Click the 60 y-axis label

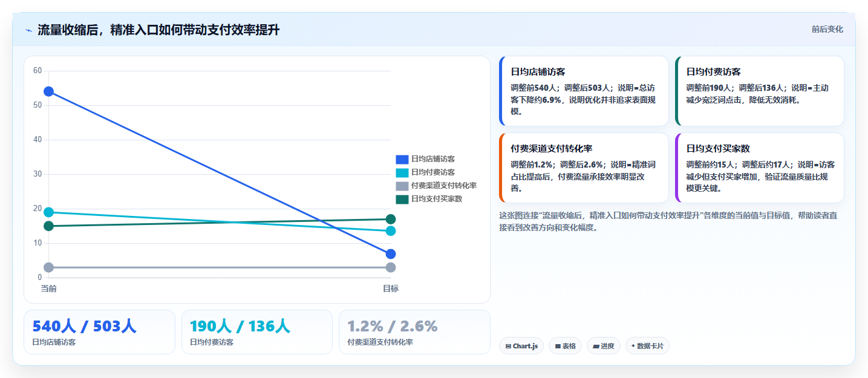click(38, 71)
